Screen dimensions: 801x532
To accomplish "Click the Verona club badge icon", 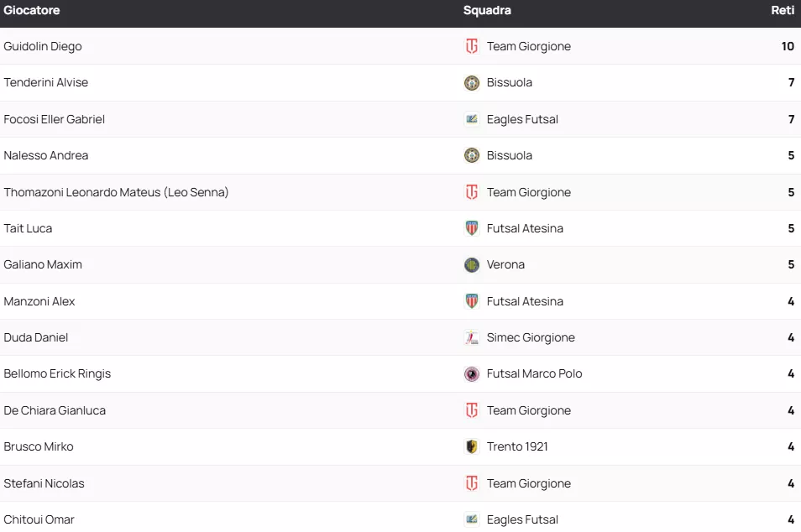I will point(472,265).
